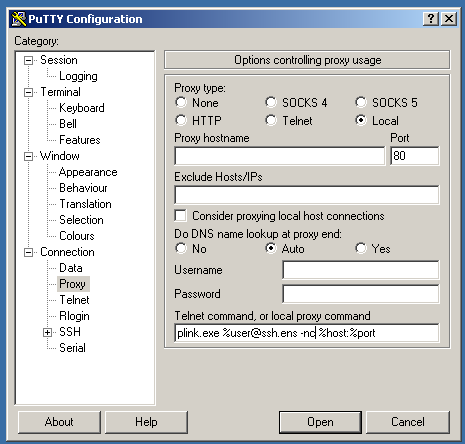Select the Colours category item
Image resolution: width=465 pixels, height=444 pixels.
tap(77, 236)
